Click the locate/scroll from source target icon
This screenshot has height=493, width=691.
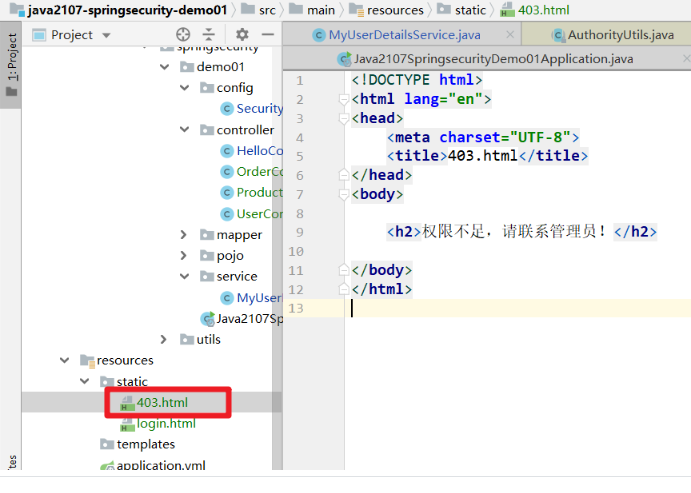(x=183, y=34)
